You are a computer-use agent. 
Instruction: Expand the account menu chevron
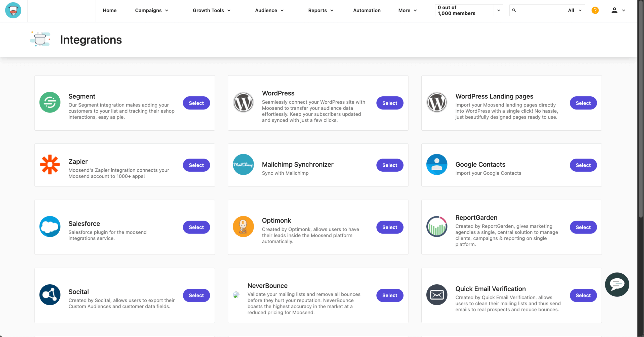tap(623, 10)
